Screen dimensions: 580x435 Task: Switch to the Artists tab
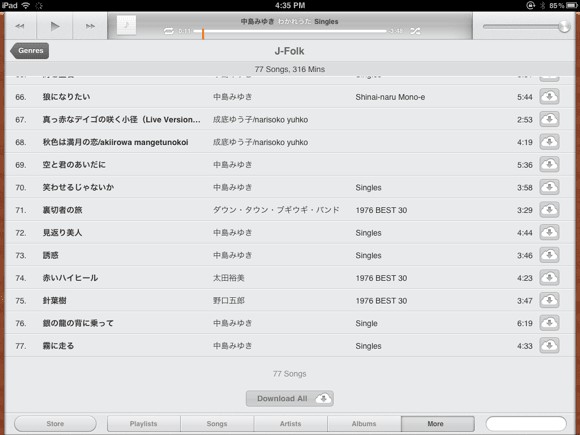(x=290, y=424)
